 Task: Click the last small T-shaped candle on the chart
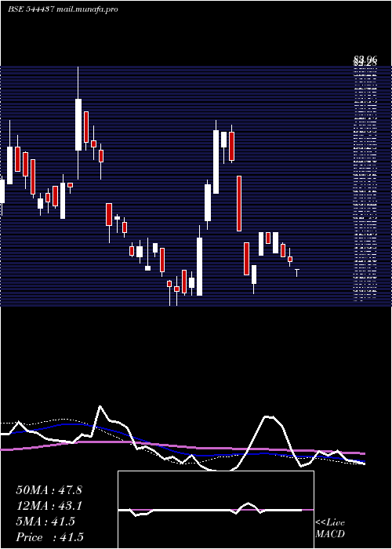(297, 273)
